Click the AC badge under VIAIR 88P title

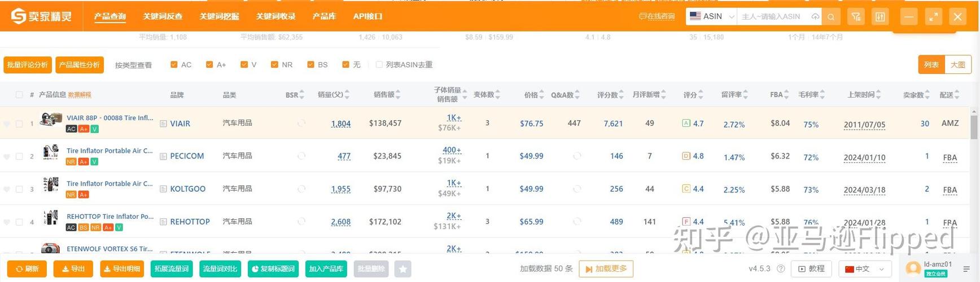71,129
